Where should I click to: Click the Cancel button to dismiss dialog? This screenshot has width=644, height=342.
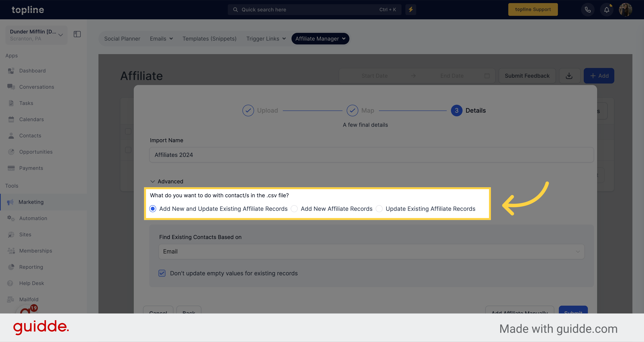(158, 312)
